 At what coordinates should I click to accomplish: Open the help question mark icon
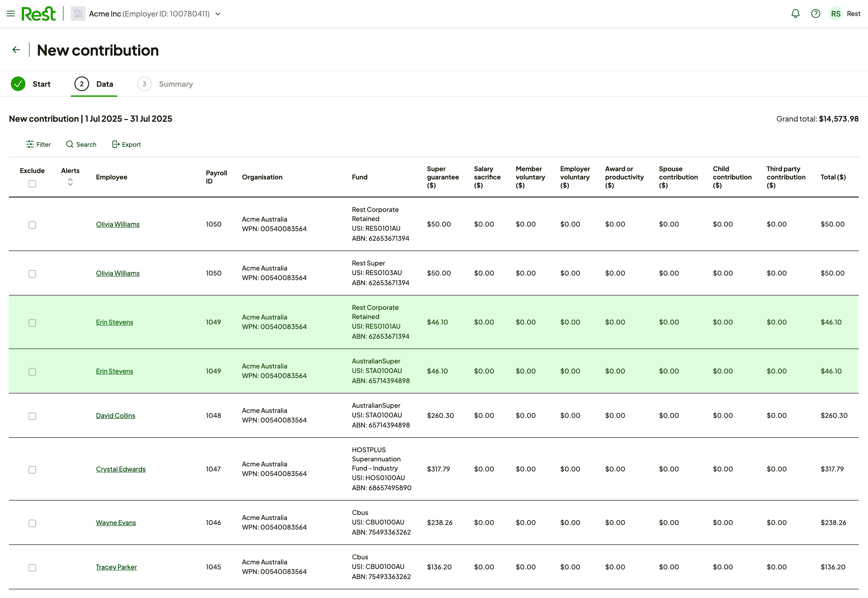pyautogui.click(x=816, y=14)
